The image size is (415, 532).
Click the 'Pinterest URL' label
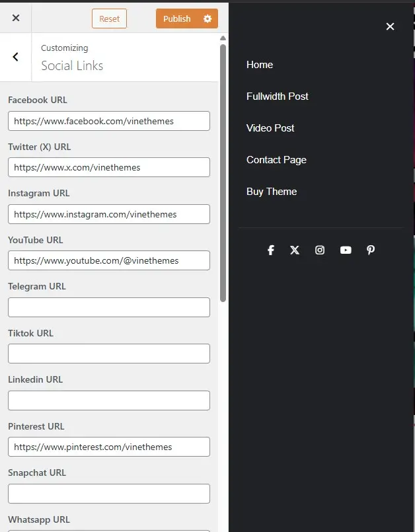[x=36, y=426]
